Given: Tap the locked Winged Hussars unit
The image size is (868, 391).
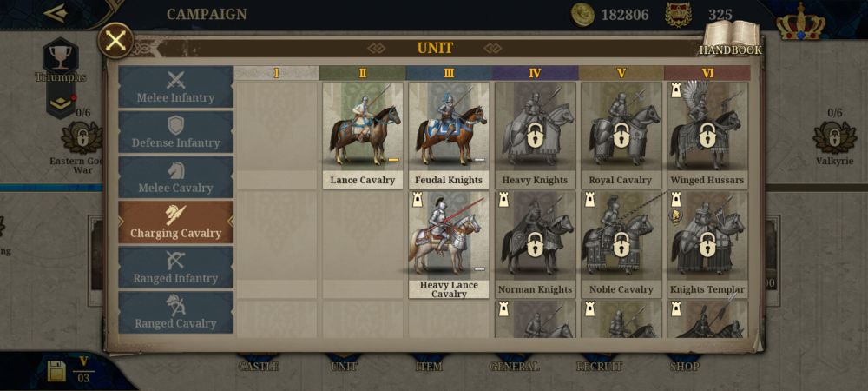Looking at the screenshot, I should 707,136.
